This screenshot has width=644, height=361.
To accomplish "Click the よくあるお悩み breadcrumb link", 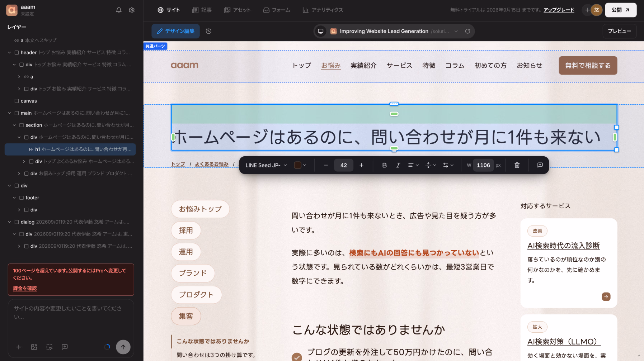I will point(212,164).
